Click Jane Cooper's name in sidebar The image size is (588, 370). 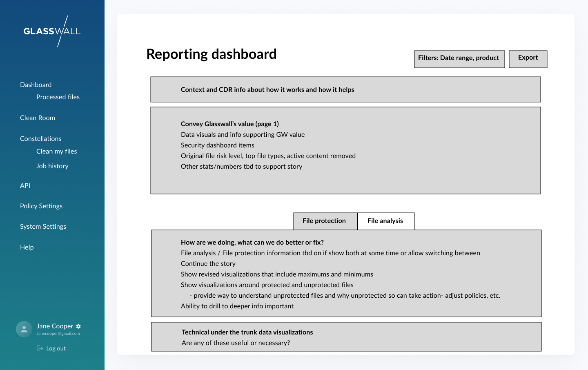coord(55,326)
